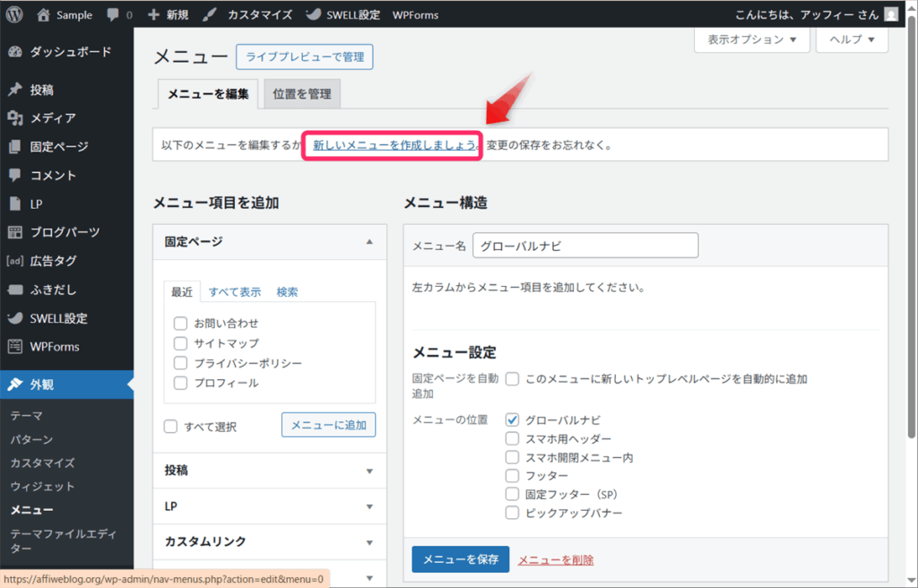Open the 表示オプション dropdown
This screenshot has height=588, width=918.
tap(752, 39)
